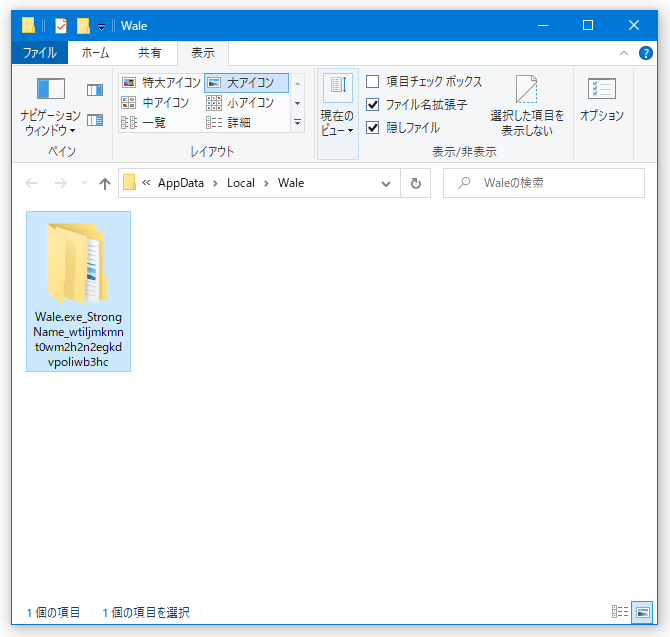The image size is (670, 637).
Task: Go up one folder level
Action: (105, 183)
